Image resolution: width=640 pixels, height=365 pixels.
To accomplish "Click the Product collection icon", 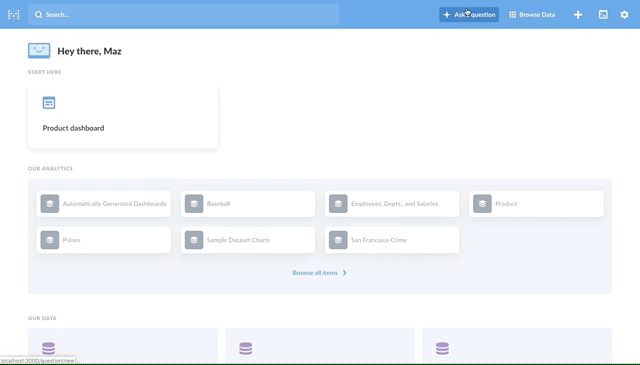I will pos(482,204).
